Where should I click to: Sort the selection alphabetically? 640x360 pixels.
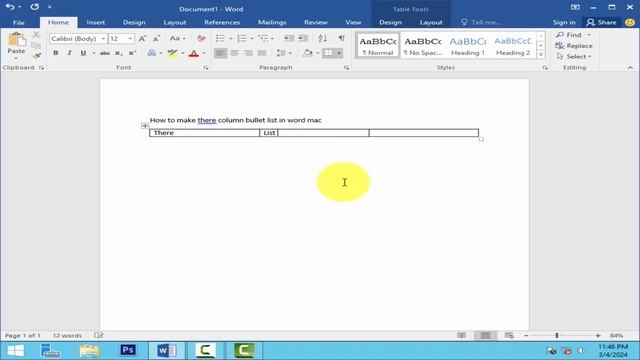click(x=322, y=38)
